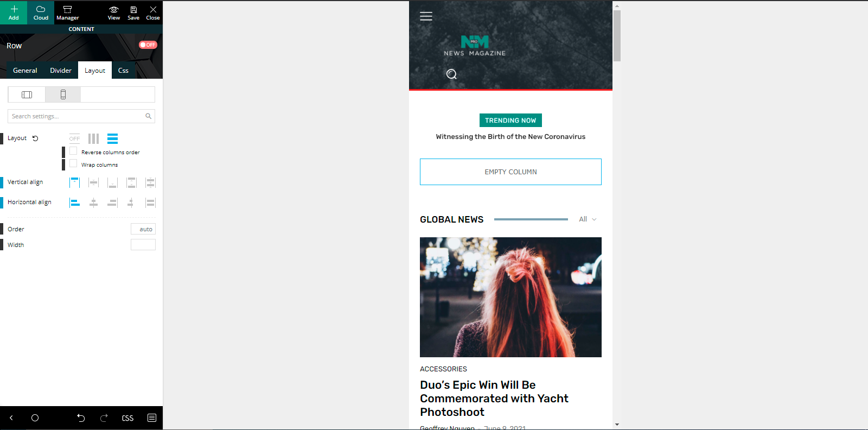Open the red-haired woman article image
Screen dimensions: 868x430
tap(510, 297)
